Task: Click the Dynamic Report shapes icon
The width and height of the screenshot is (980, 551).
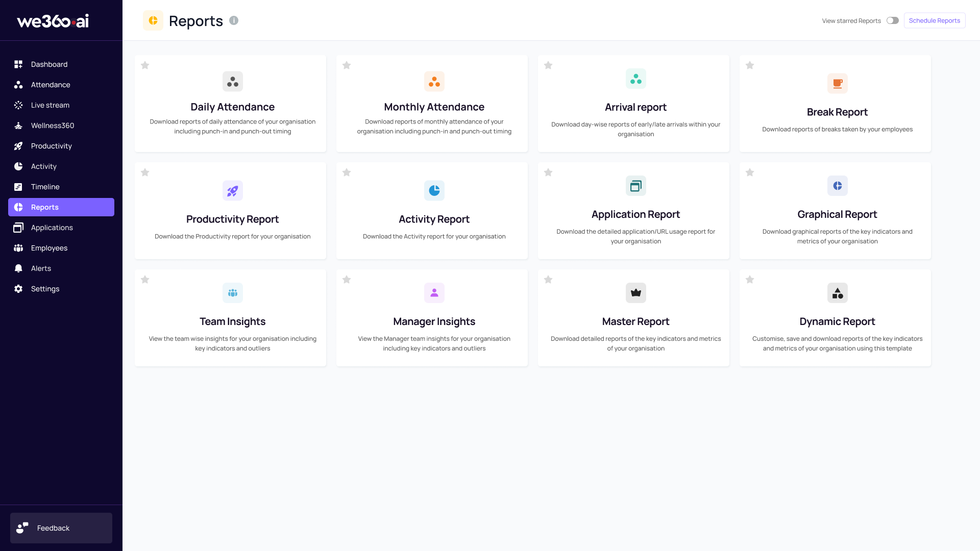Action: 838,293
